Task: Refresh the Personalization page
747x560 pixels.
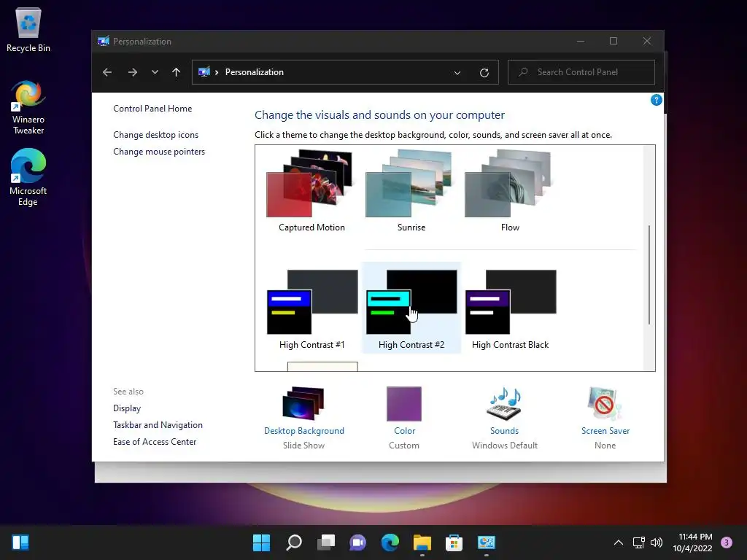Action: pyautogui.click(x=484, y=73)
